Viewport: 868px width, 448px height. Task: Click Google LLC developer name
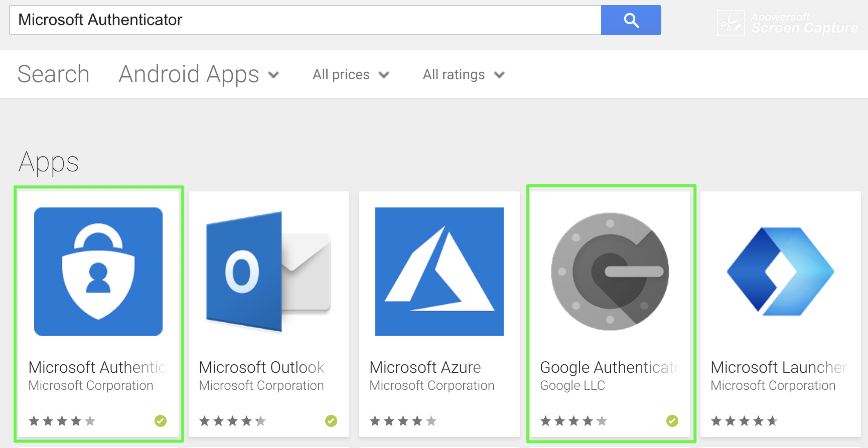572,385
